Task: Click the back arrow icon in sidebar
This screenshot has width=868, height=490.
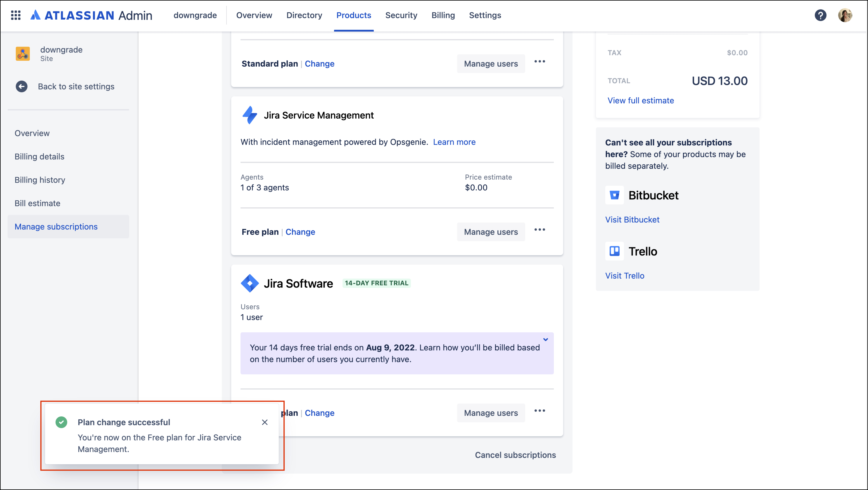Action: 22,87
